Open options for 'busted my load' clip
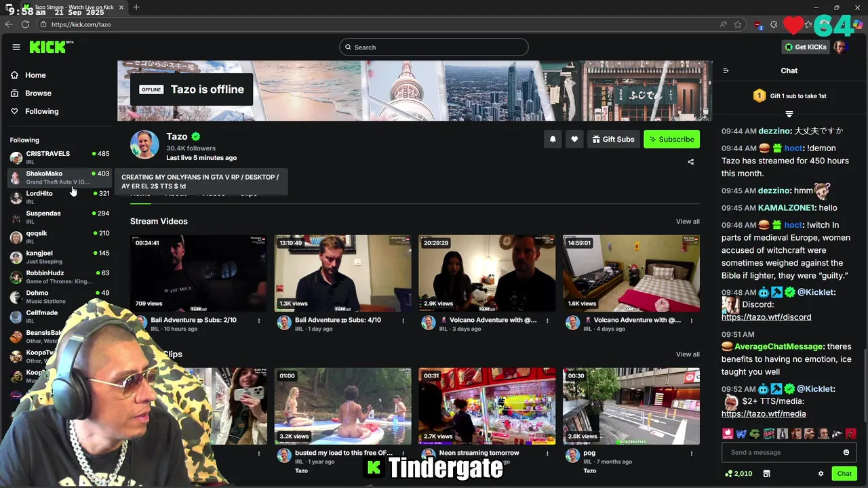 coord(403,453)
